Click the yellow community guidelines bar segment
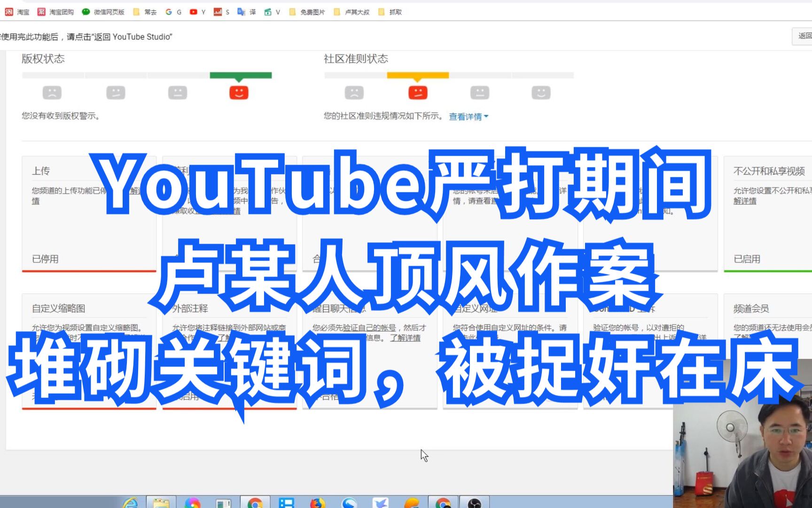The image size is (812, 508). click(418, 75)
